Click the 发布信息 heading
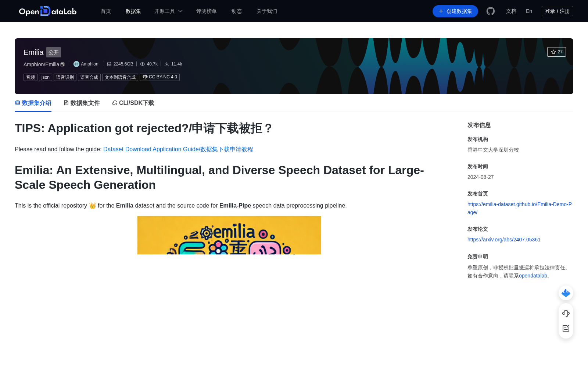 [479, 125]
